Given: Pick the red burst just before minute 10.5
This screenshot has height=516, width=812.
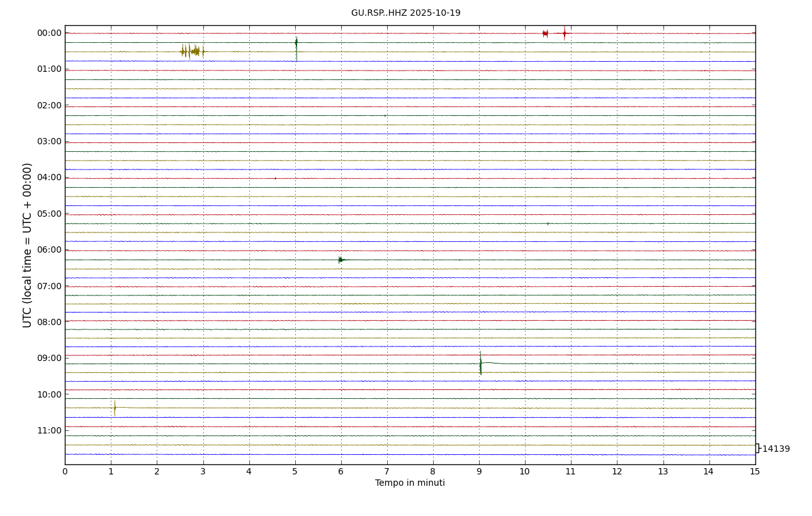Looking at the screenshot, I should coord(545,33).
